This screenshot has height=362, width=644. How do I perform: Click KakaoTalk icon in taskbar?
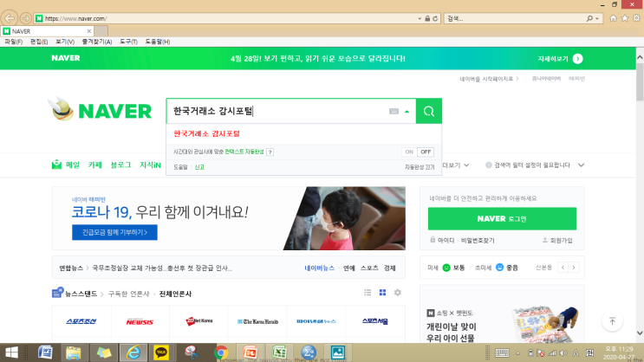point(161,352)
